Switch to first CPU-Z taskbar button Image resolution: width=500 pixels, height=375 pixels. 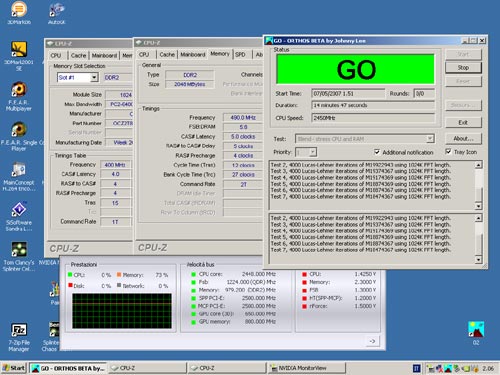click(147, 368)
